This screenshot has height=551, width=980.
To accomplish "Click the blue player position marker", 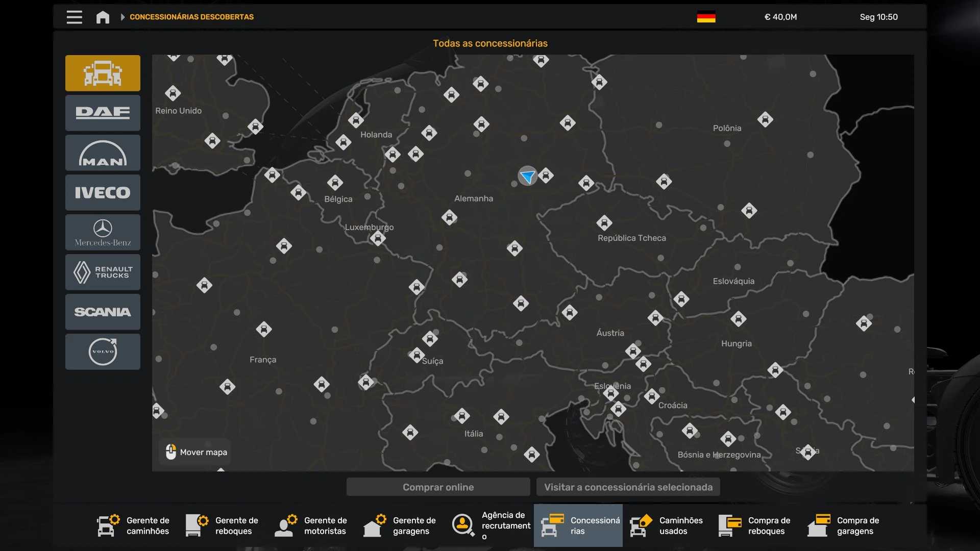I will 527,176.
